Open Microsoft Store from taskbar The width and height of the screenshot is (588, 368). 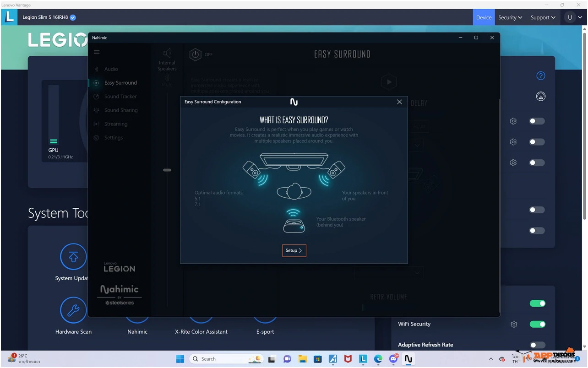pos(317,359)
